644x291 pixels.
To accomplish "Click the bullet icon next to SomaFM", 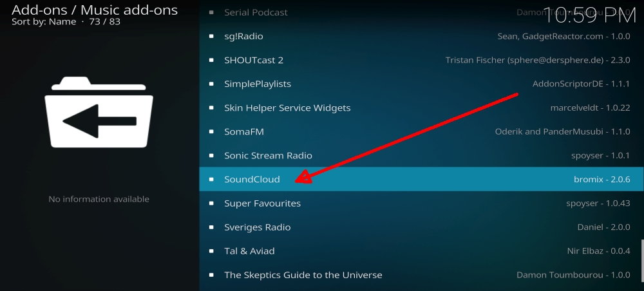I will (211, 132).
